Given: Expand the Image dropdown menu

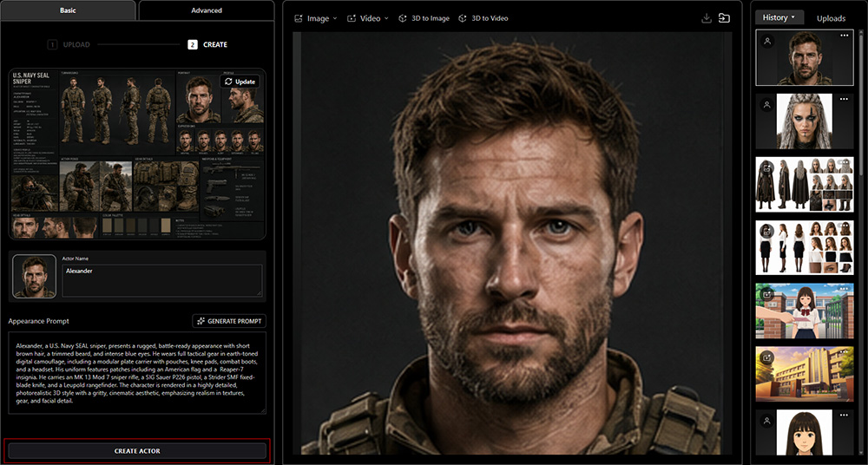Looking at the screenshot, I should pyautogui.click(x=316, y=18).
